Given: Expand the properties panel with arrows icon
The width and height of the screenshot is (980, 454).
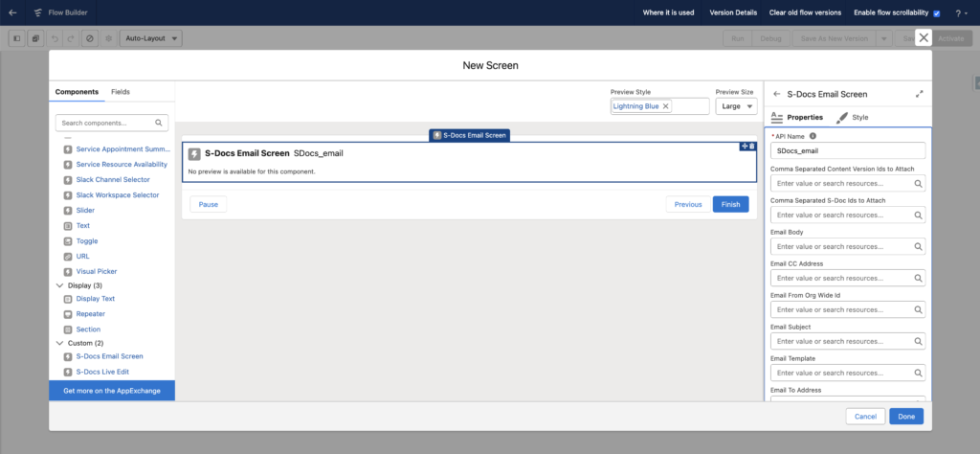Looking at the screenshot, I should click(x=920, y=95).
